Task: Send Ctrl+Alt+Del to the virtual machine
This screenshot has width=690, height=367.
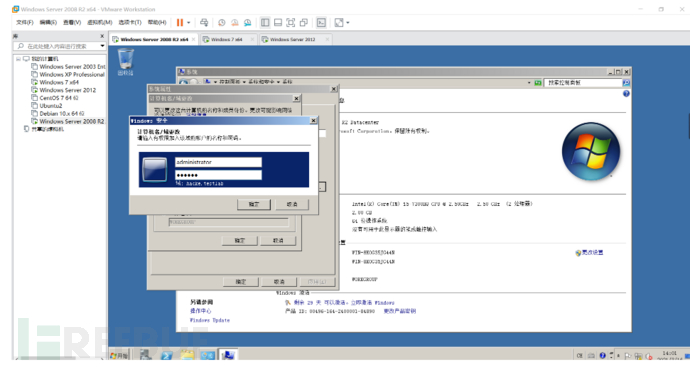Action: pos(204,22)
